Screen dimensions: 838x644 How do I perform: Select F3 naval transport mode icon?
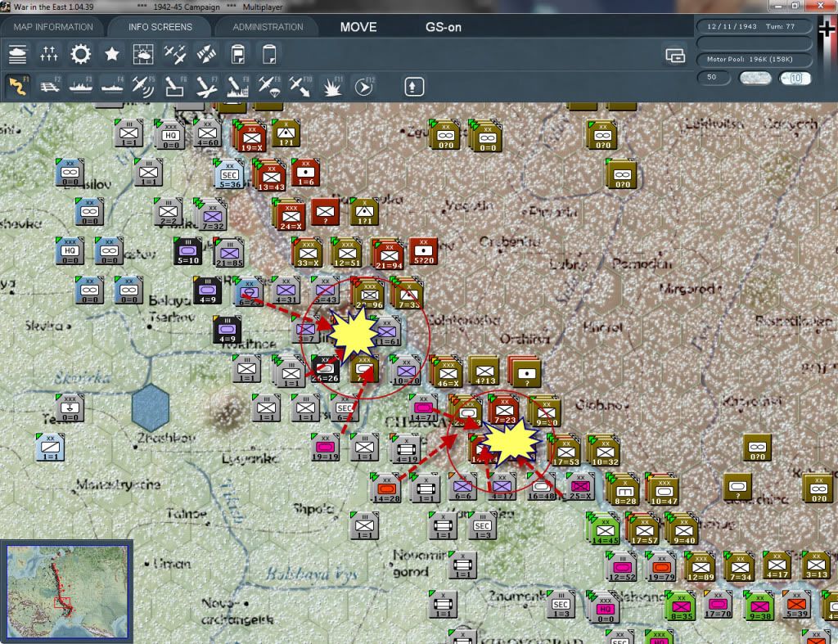tap(81, 87)
